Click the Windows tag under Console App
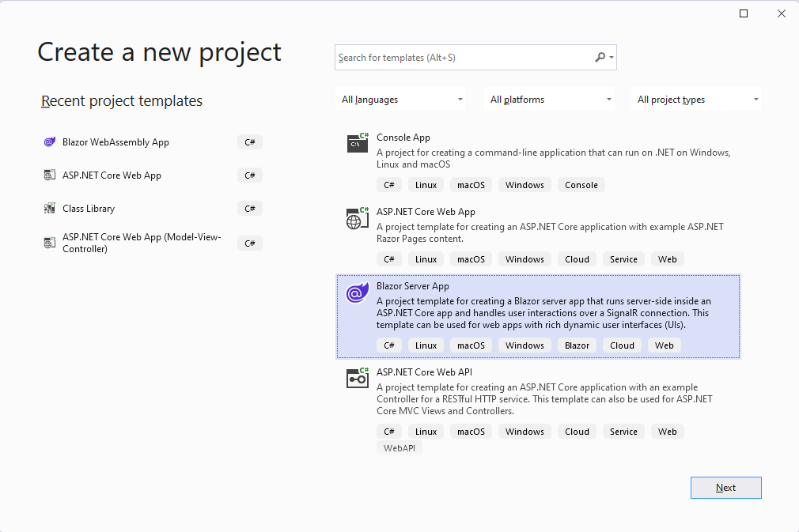The height and width of the screenshot is (532, 799). 524,185
